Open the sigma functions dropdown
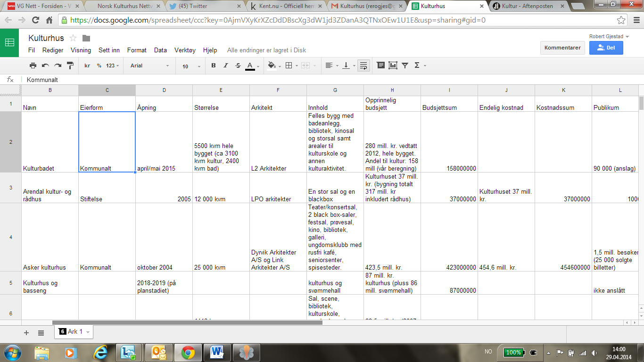Screen dimensions: 644x362 click(420, 66)
